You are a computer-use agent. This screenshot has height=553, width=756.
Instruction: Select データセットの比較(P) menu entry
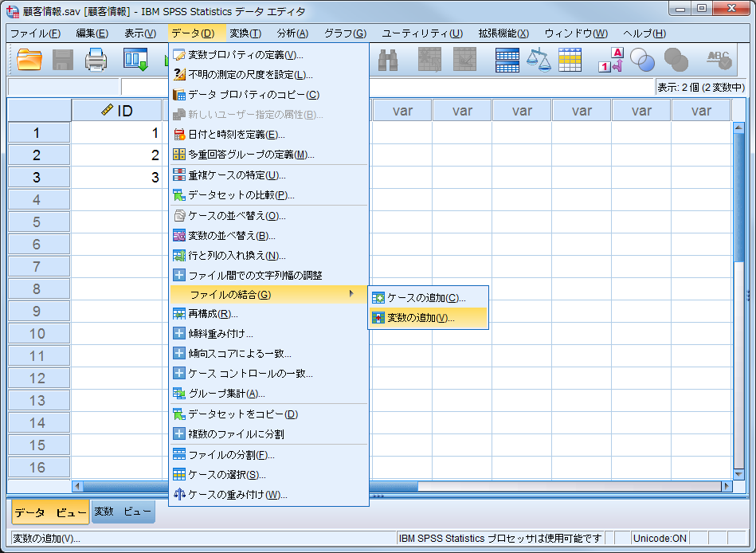click(x=268, y=194)
